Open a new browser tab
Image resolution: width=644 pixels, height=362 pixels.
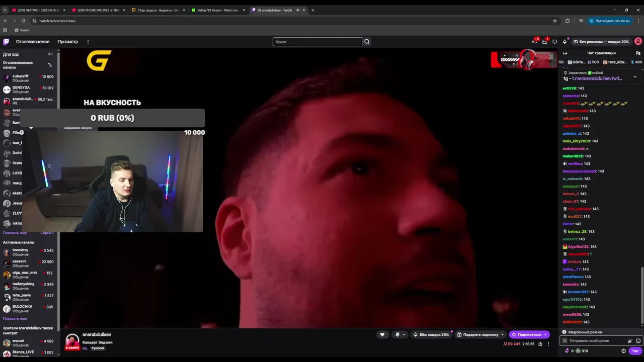point(313,10)
